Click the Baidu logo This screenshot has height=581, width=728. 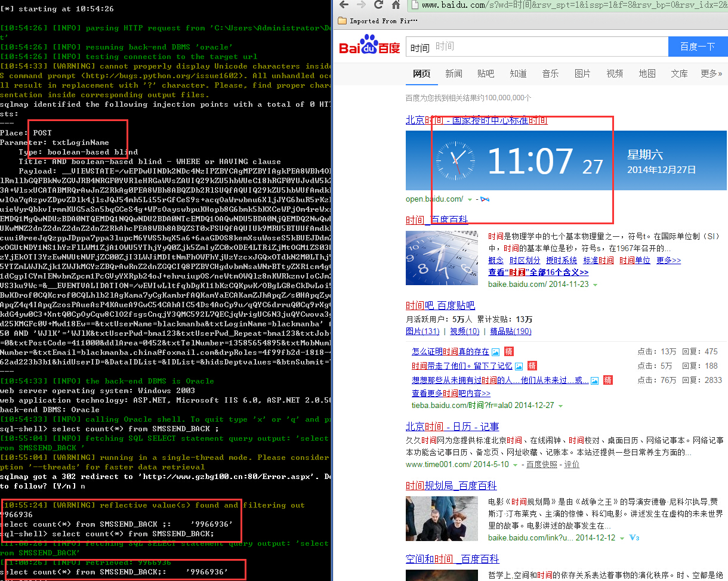click(369, 45)
